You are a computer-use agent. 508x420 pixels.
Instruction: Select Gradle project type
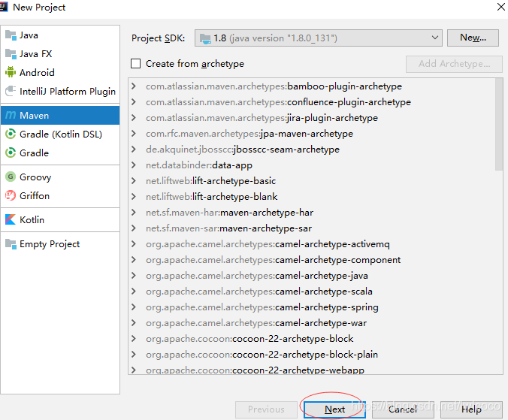pyautogui.click(x=60, y=153)
